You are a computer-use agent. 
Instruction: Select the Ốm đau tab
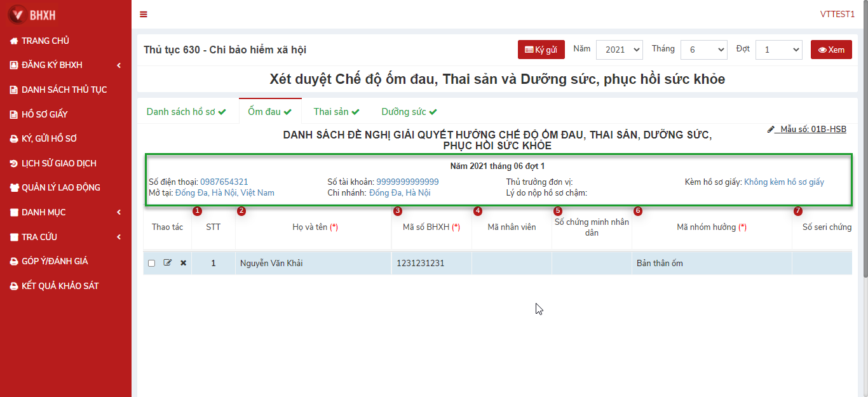pos(270,112)
